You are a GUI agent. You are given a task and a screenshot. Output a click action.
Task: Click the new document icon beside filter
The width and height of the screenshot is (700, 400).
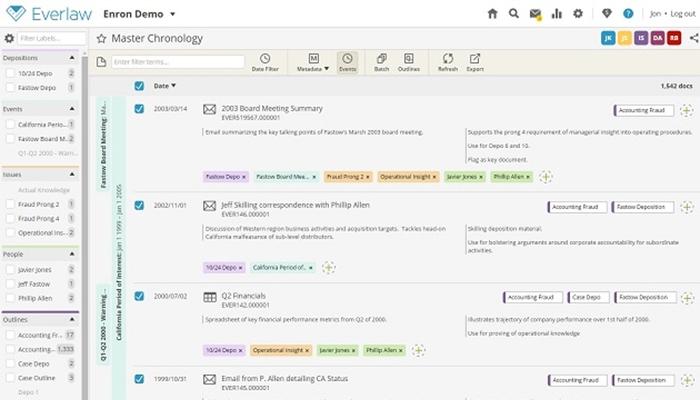(101, 62)
